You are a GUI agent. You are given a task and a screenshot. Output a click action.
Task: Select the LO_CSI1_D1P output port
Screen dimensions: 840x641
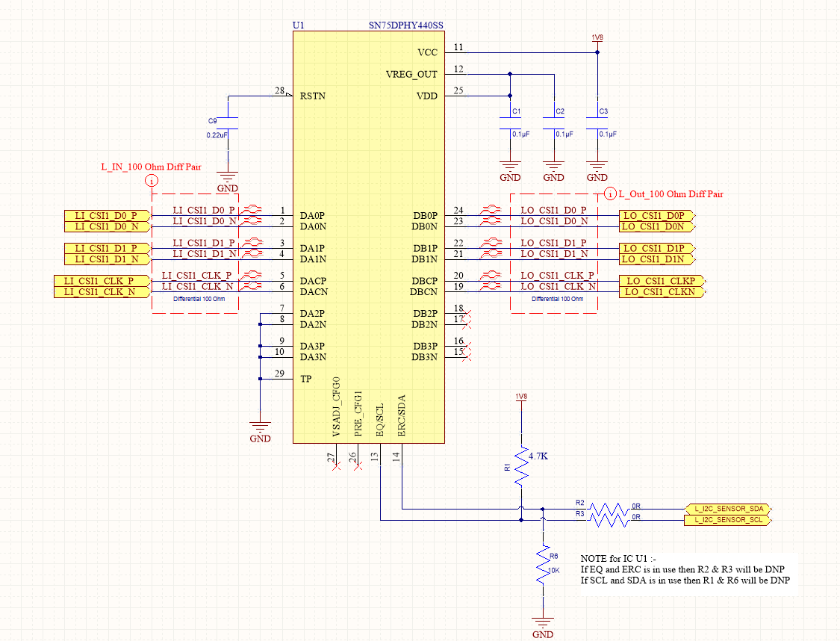[x=657, y=248]
